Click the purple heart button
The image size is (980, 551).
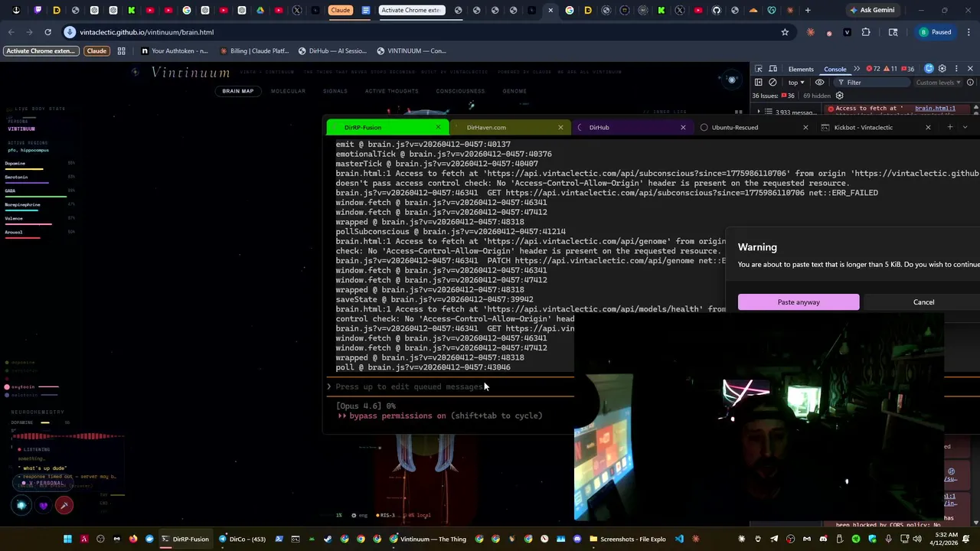(x=43, y=505)
